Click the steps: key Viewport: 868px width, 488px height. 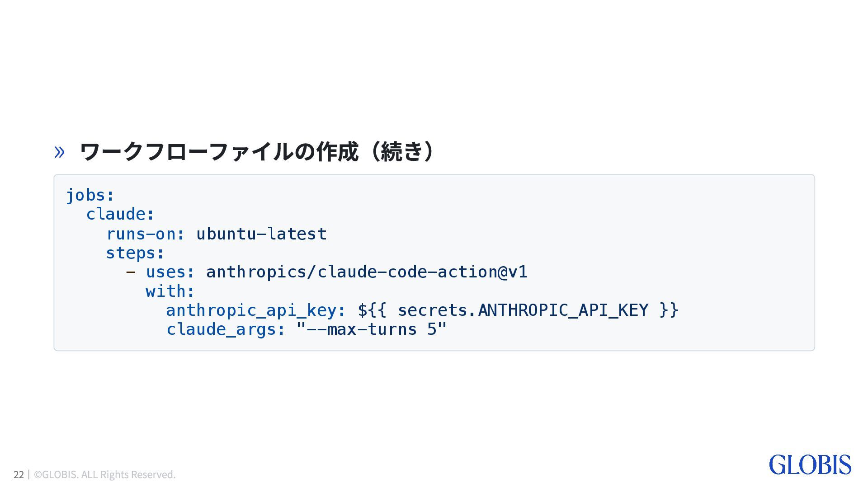[x=135, y=253]
